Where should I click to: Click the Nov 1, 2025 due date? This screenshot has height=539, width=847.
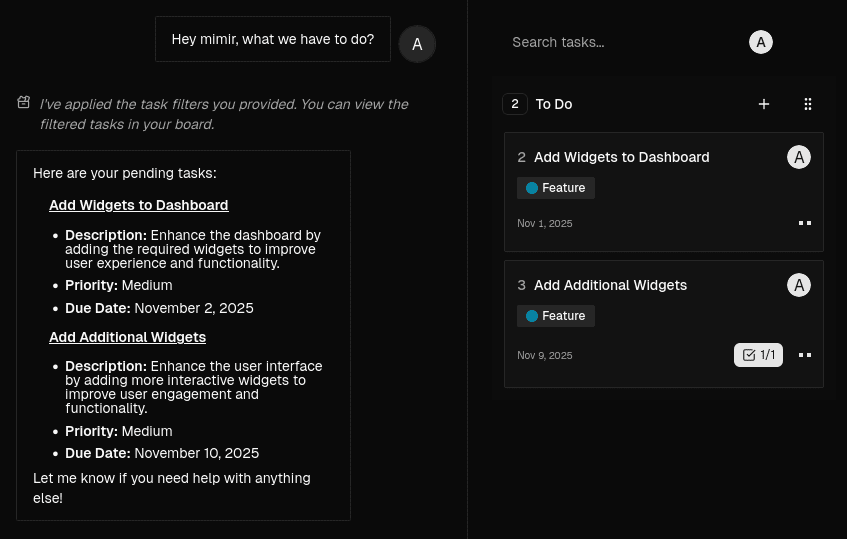pyautogui.click(x=545, y=224)
